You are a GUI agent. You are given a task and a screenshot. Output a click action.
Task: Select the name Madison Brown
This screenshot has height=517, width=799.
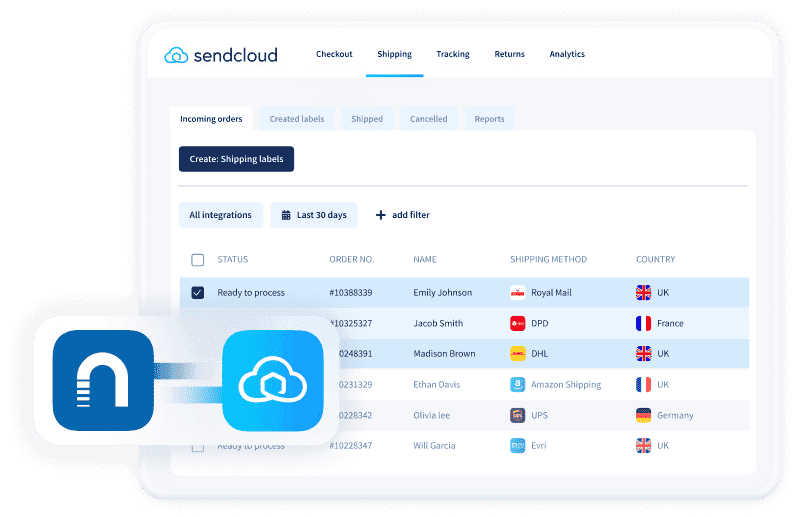coord(444,353)
